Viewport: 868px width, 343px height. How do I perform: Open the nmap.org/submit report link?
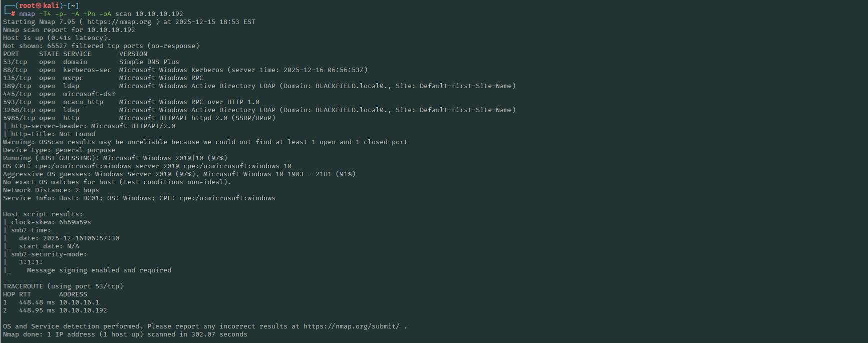(351, 326)
